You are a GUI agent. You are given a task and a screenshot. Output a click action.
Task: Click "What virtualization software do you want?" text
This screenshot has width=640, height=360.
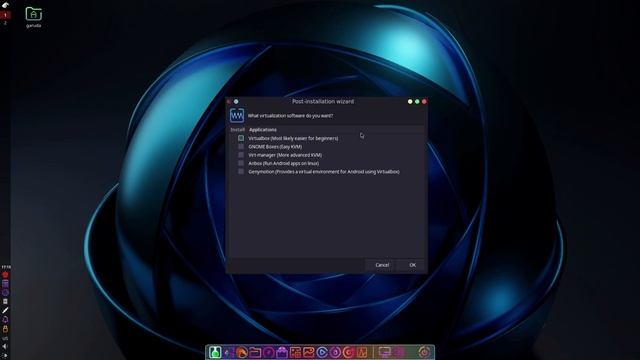(290, 116)
